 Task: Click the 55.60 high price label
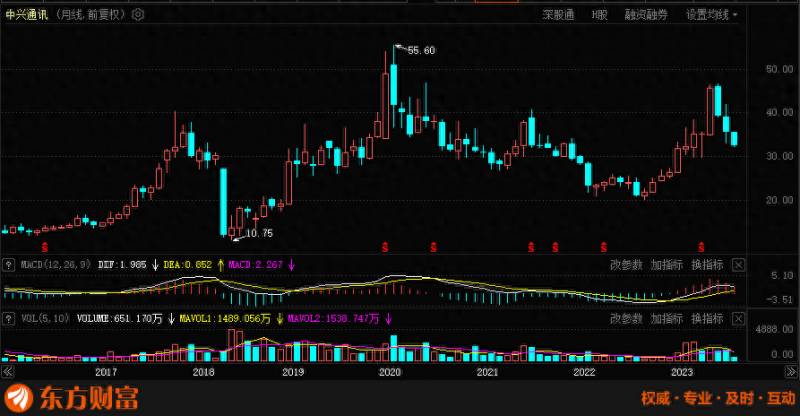(x=421, y=51)
